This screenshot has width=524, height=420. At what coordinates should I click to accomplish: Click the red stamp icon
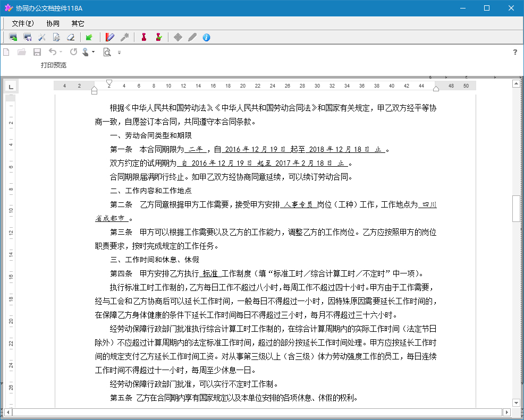(x=144, y=37)
